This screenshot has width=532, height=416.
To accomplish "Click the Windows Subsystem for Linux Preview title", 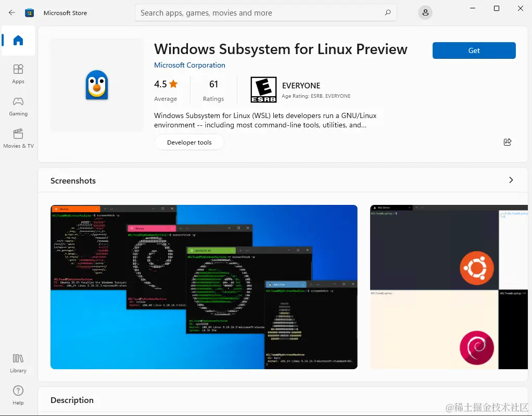I will [x=281, y=49].
